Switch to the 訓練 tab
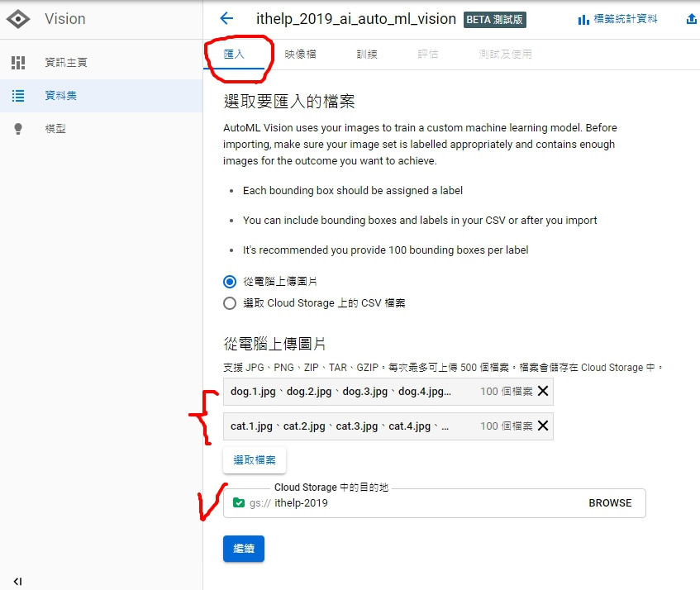 click(x=367, y=55)
